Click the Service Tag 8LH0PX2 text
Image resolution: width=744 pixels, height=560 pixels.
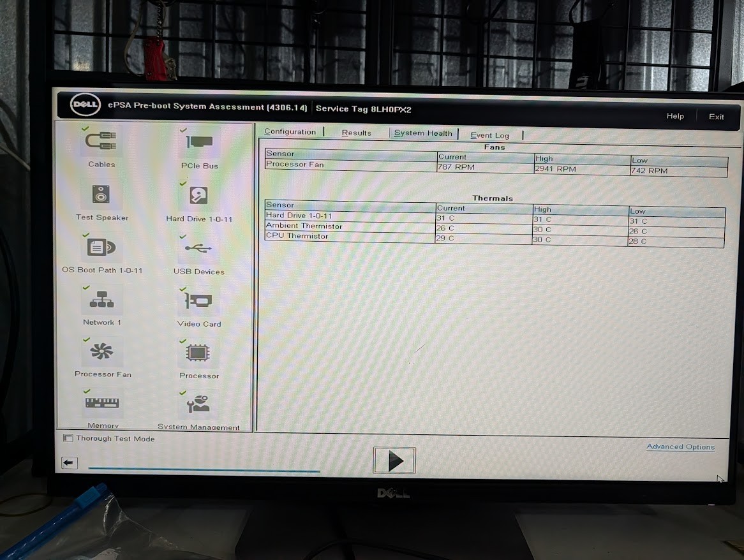[364, 109]
